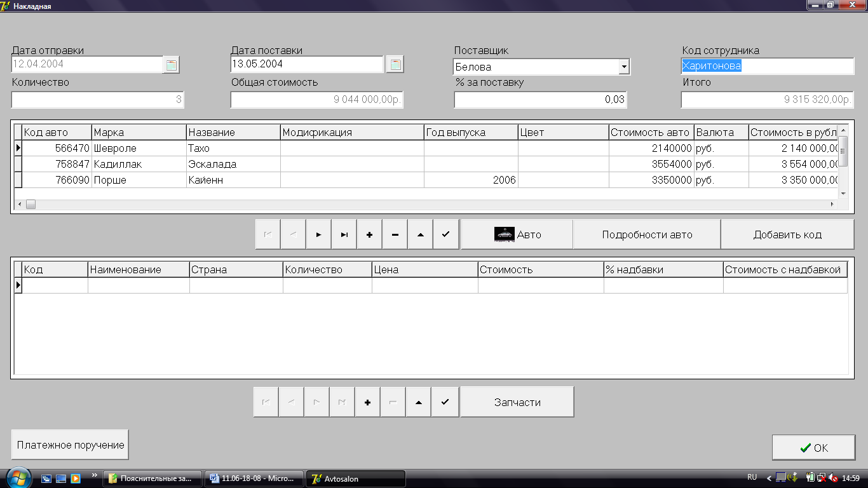Click the Добавить код button
The width and height of the screenshot is (868, 488).
coord(787,234)
